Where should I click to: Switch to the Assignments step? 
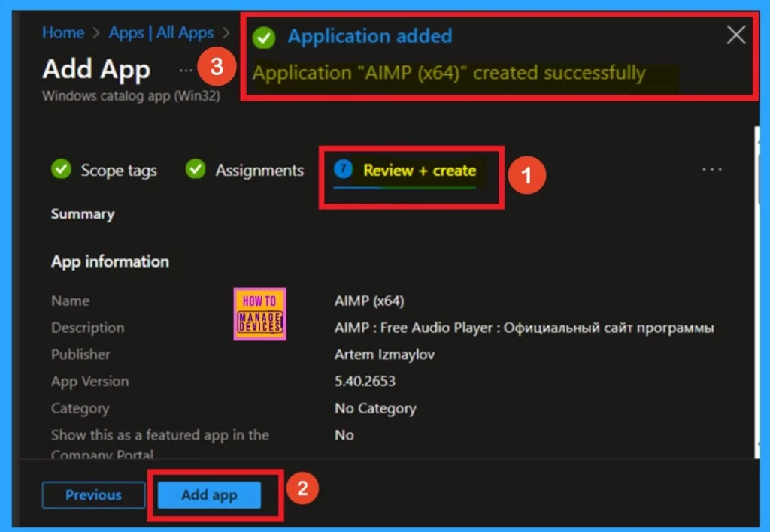(259, 171)
